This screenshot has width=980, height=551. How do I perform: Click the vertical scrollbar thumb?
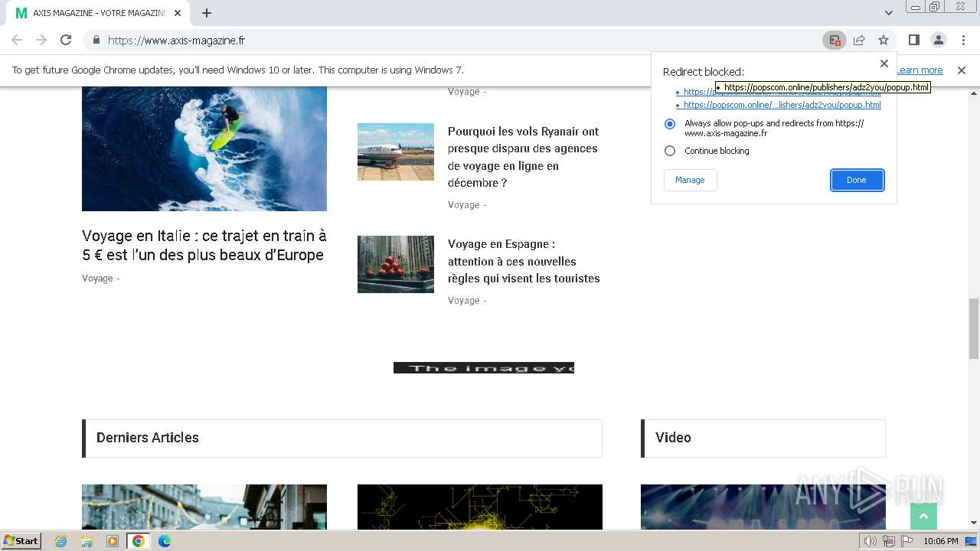(974, 328)
